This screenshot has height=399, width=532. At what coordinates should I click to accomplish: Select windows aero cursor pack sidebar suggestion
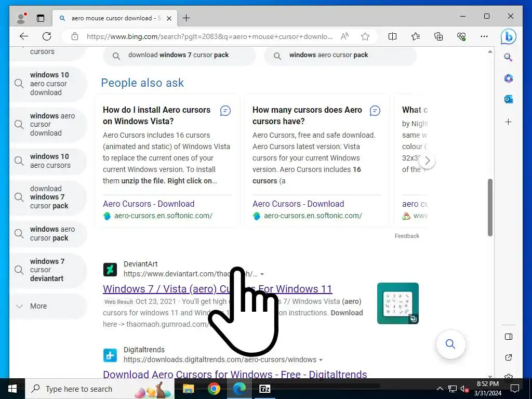pyautogui.click(x=48, y=234)
